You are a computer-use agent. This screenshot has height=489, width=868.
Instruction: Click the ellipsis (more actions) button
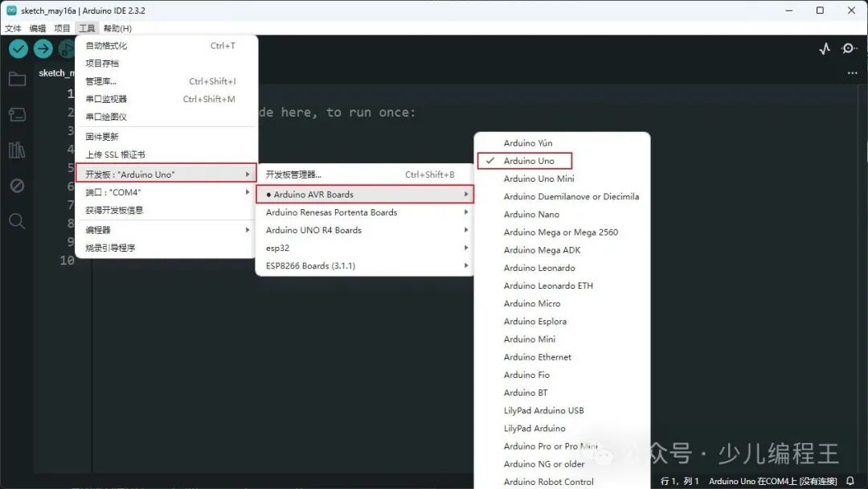(x=852, y=72)
